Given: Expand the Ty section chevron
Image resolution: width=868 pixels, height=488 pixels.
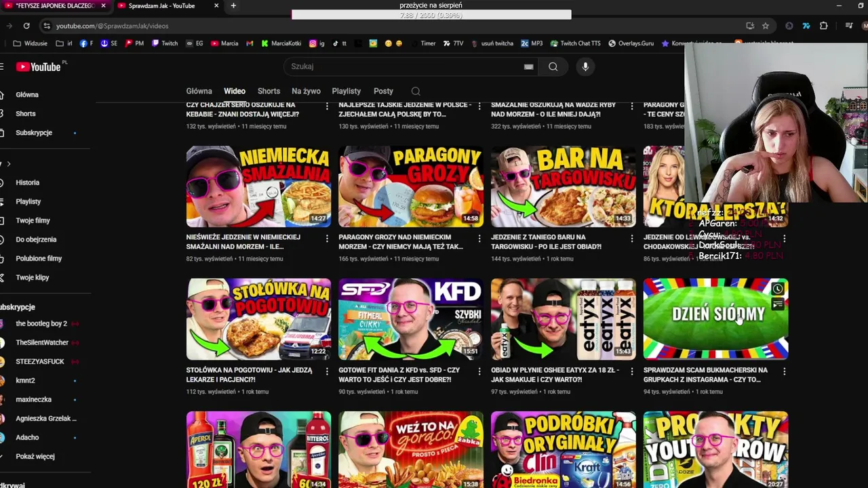Looking at the screenshot, I should (x=8, y=164).
